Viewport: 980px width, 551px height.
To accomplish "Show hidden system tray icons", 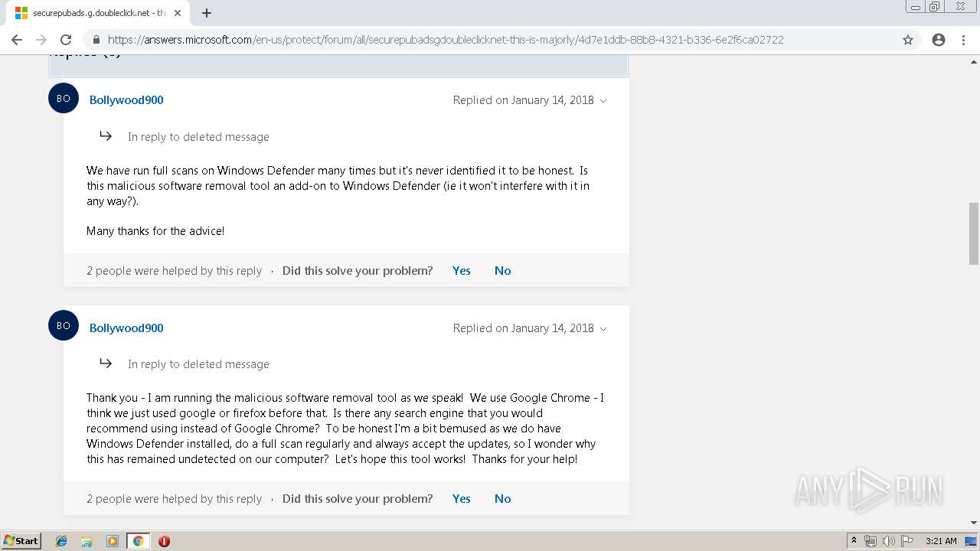I will [854, 541].
